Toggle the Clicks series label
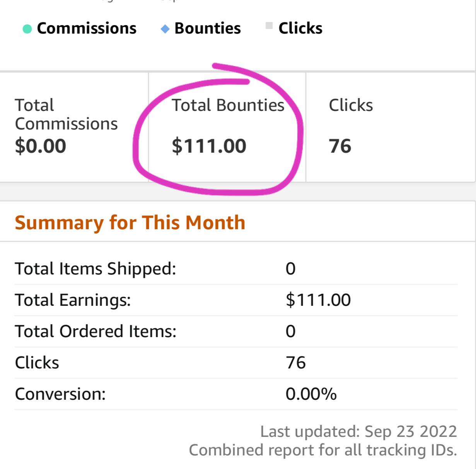This screenshot has height=469, width=476. tap(300, 28)
